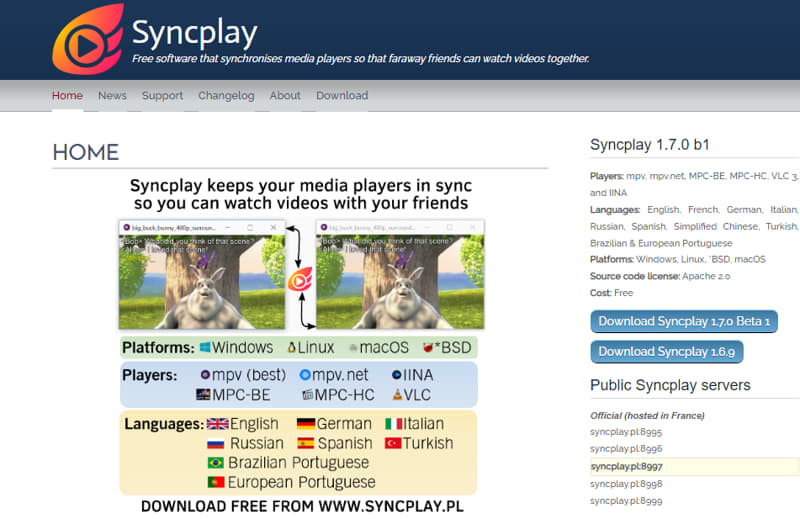Image resolution: width=800 pixels, height=519 pixels.
Task: Click the Windows logo icon in Platforms
Action: 205,348
